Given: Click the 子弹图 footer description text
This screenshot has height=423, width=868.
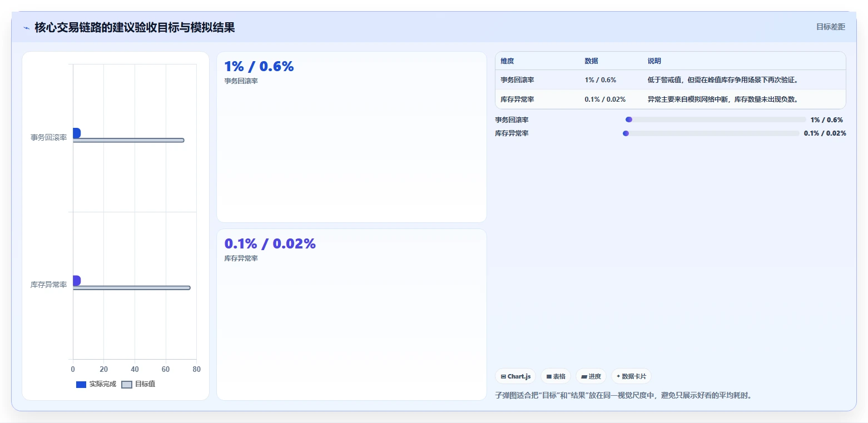Looking at the screenshot, I should (623, 396).
